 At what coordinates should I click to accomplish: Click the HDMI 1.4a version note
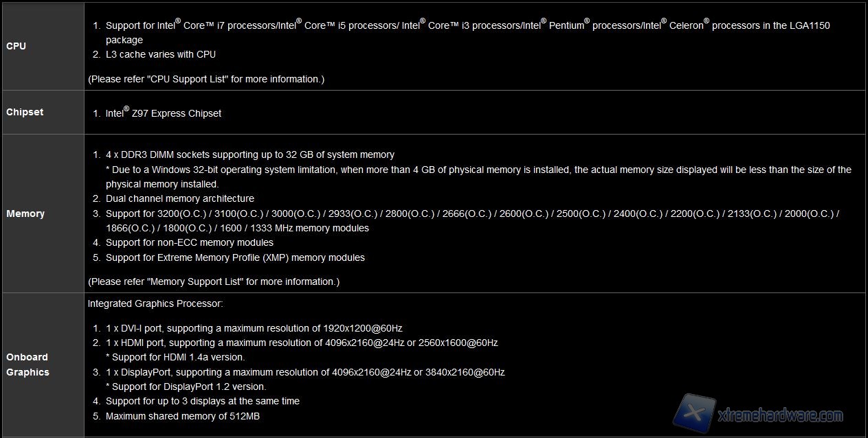coord(175,357)
